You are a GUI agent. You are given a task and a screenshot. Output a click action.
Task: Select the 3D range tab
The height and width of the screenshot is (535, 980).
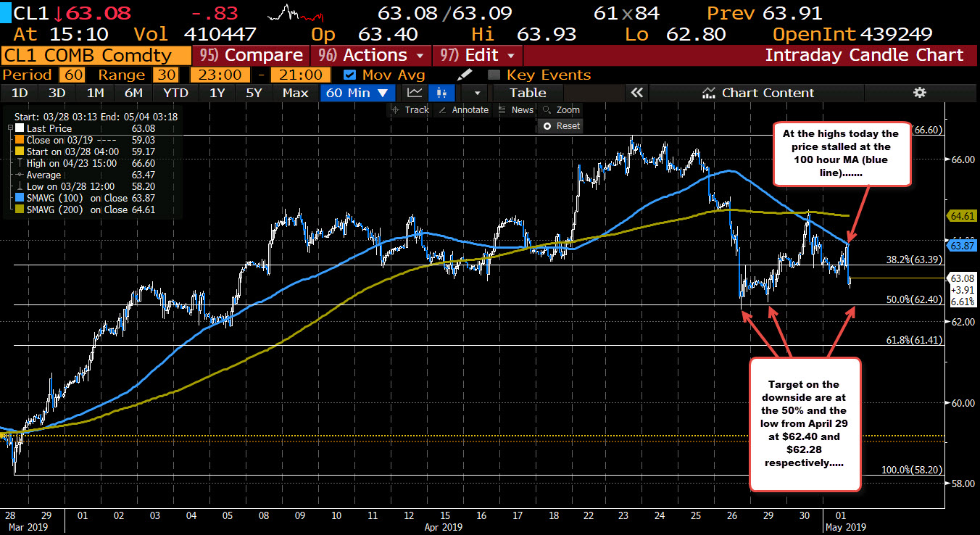coord(57,93)
